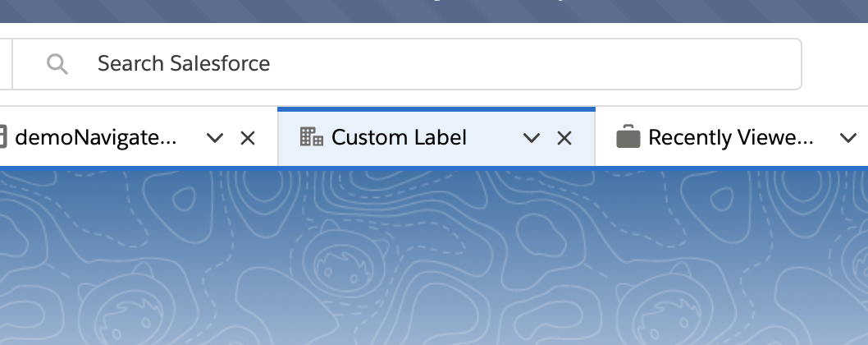The image size is (868, 345).
Task: Click the briefcase icon on Recently Viewed
Action: [628, 136]
